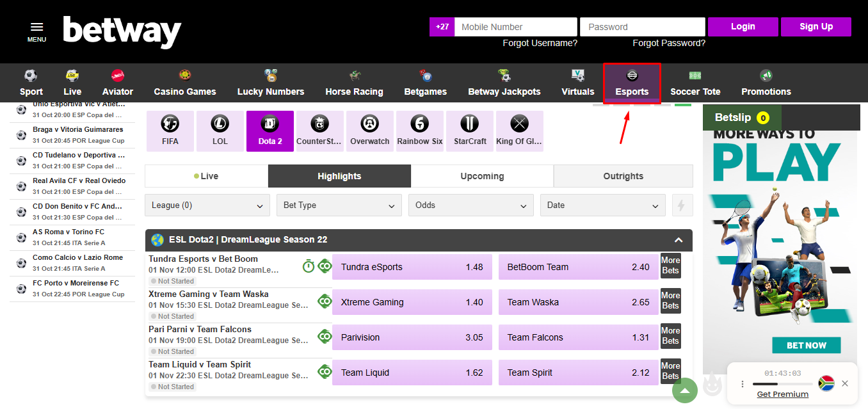This screenshot has width=868, height=409.
Task: Toggle the eye icon for Xtreme Gaming match
Action: 325,301
